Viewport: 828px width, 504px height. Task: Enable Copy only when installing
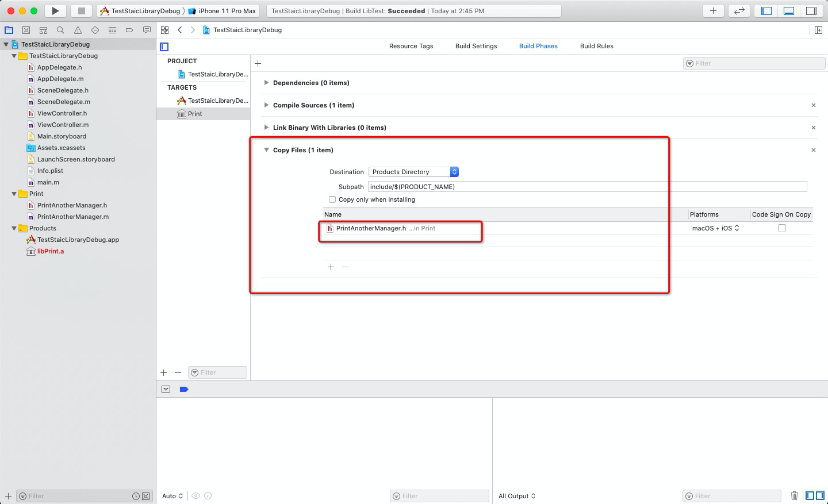[332, 199]
